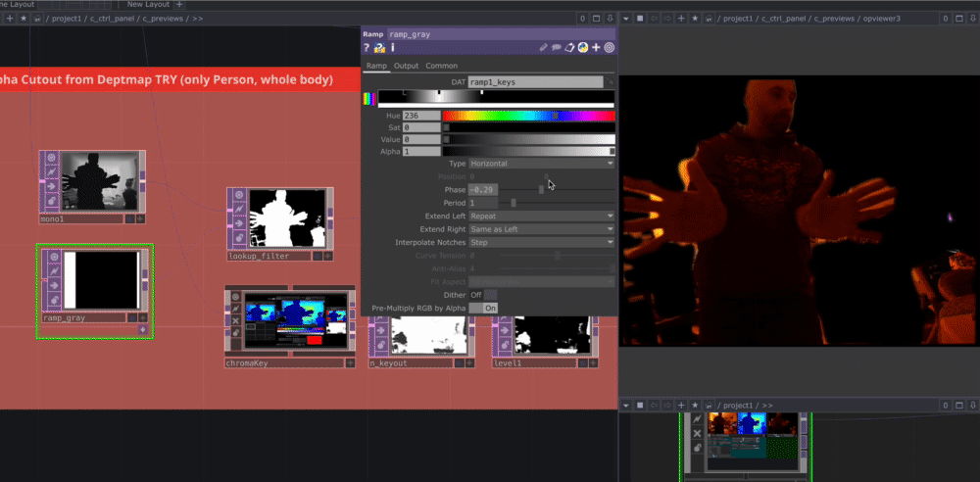Screen dimensions: 980x482
Task: Click the bookmark star in opviewer3 pane bar
Action: pos(695,19)
